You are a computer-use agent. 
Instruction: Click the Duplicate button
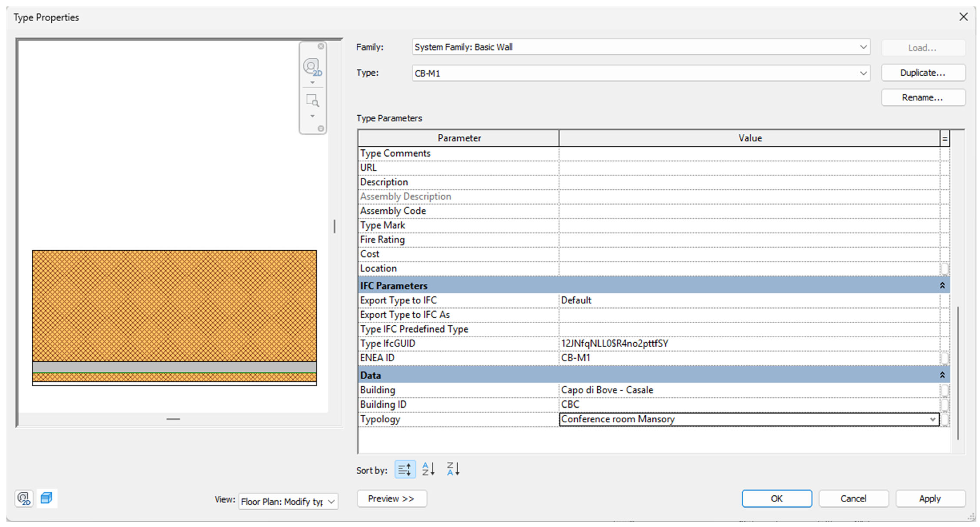click(923, 73)
